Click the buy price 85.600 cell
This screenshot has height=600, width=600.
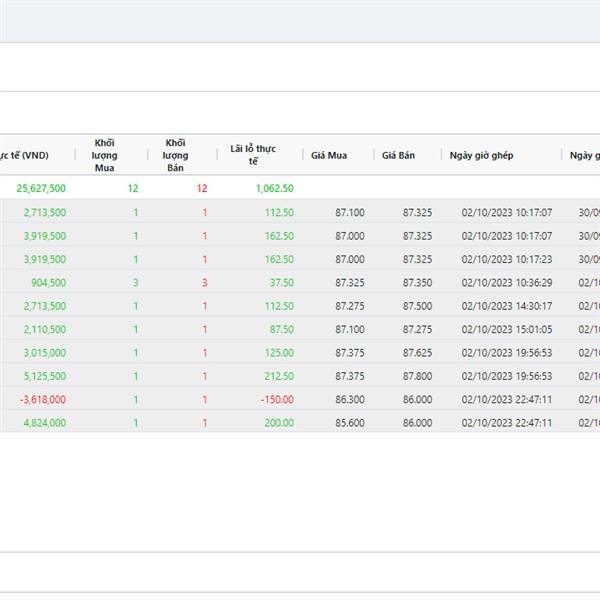(x=350, y=423)
